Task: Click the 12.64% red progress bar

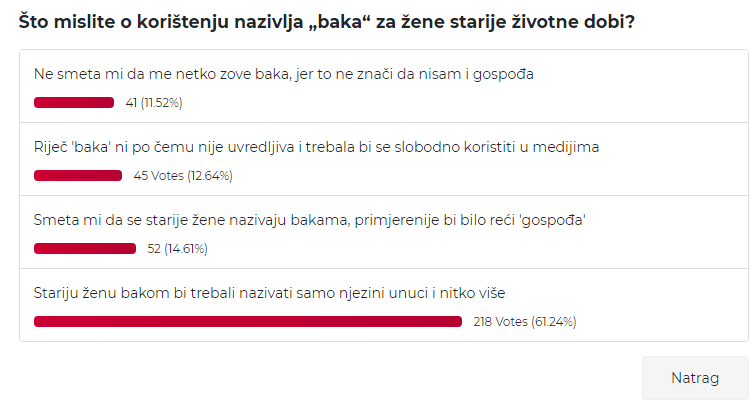Action: [x=78, y=175]
